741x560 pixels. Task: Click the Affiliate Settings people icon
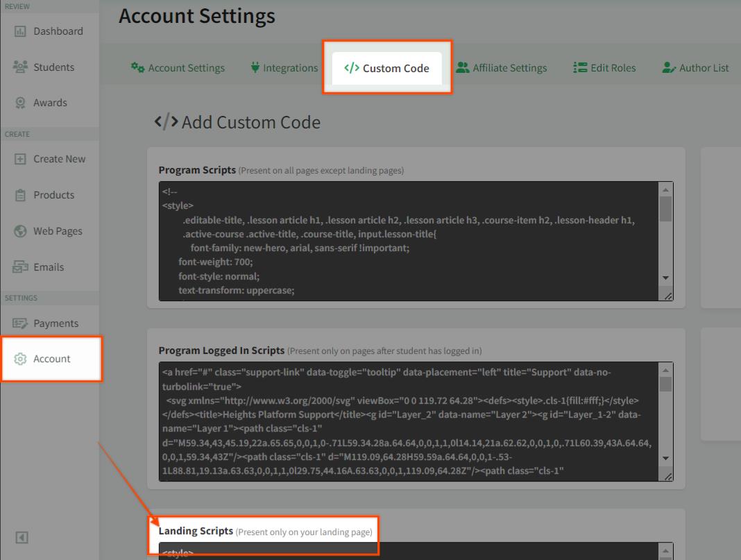pos(462,67)
